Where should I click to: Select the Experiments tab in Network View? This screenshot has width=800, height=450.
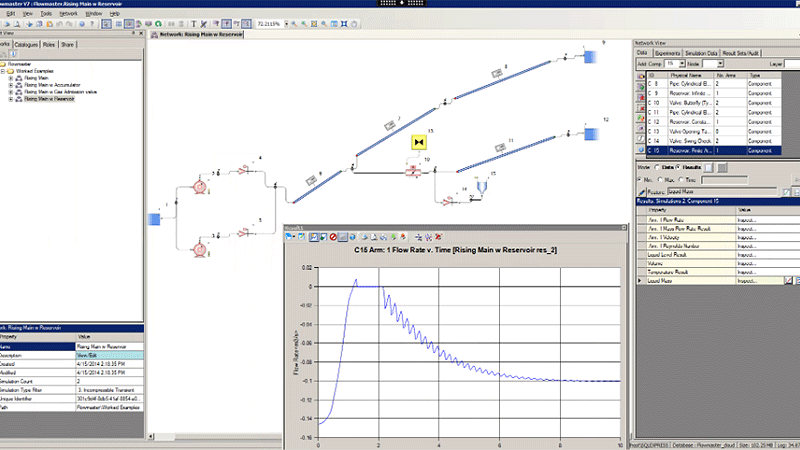tap(667, 53)
